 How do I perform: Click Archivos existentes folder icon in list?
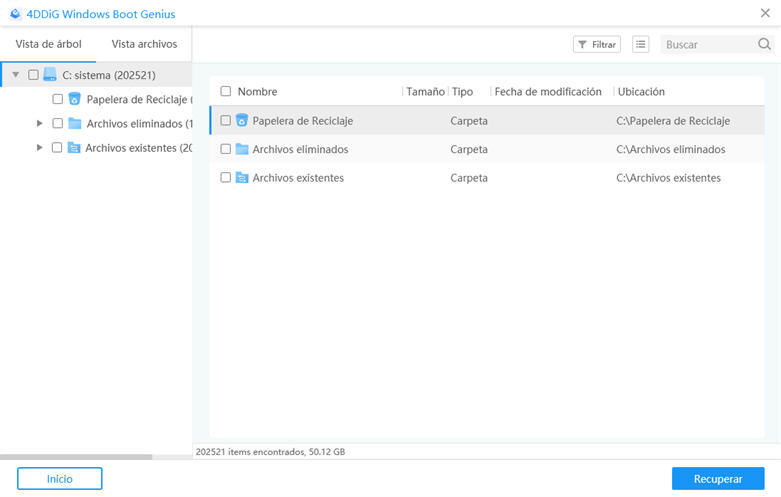point(242,177)
